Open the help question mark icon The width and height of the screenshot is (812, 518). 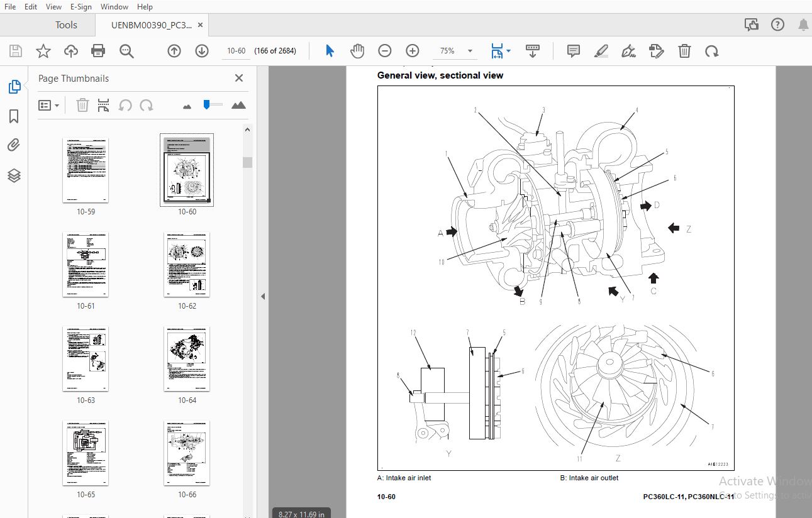click(x=777, y=25)
